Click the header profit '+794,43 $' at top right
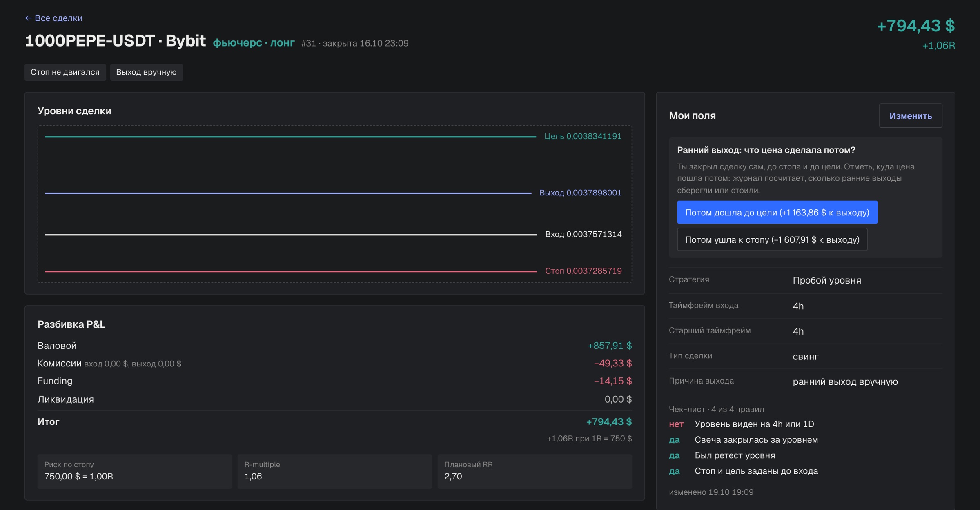Image resolution: width=980 pixels, height=510 pixels. pos(916,26)
